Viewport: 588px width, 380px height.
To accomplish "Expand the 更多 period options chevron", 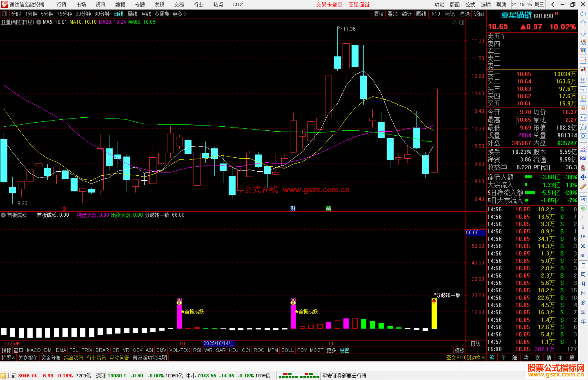I will pos(185,14).
